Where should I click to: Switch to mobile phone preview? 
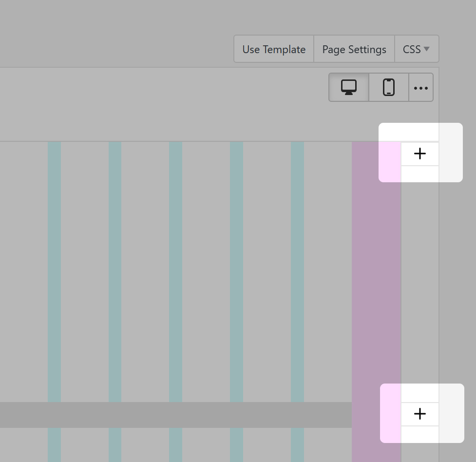coord(389,88)
